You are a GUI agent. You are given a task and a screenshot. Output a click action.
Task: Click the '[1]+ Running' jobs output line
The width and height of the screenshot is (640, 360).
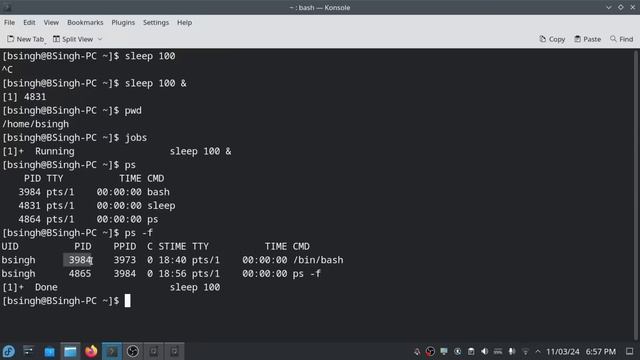(x=117, y=151)
